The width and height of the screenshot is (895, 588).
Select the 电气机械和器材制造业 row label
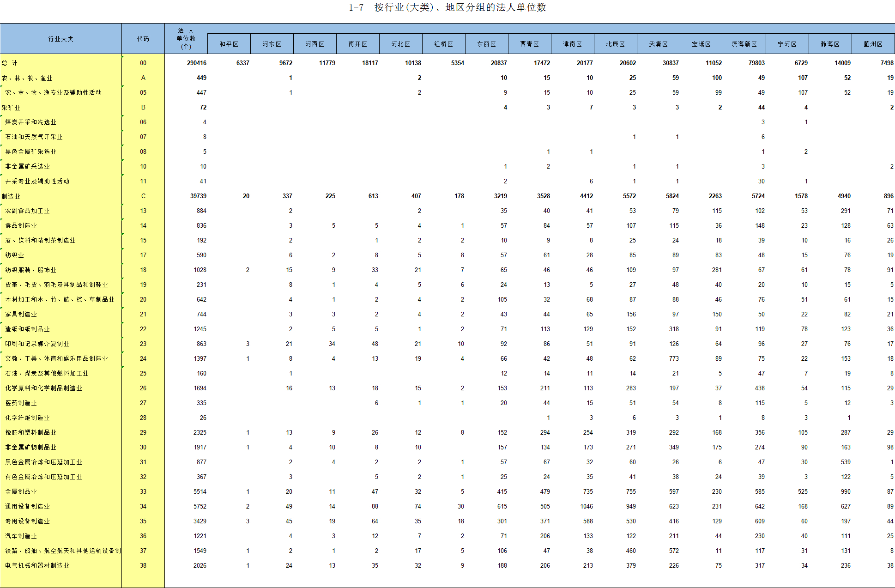[x=37, y=565]
